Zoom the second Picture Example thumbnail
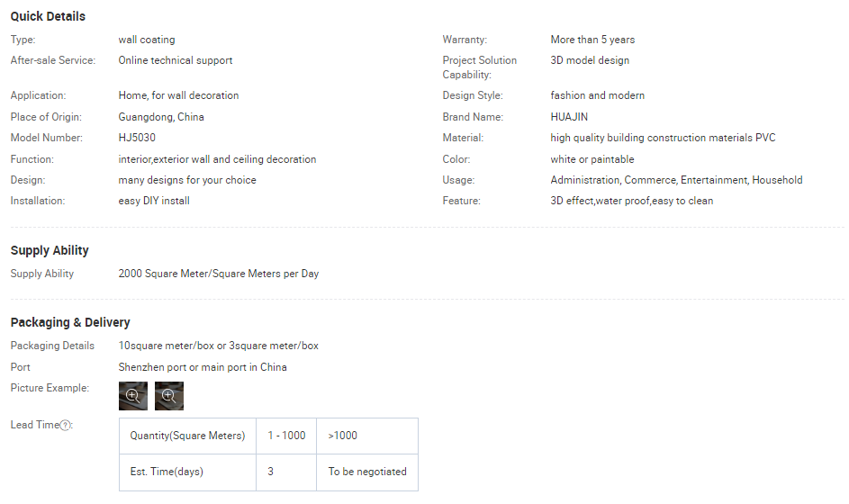The height and width of the screenshot is (504, 849). (169, 395)
